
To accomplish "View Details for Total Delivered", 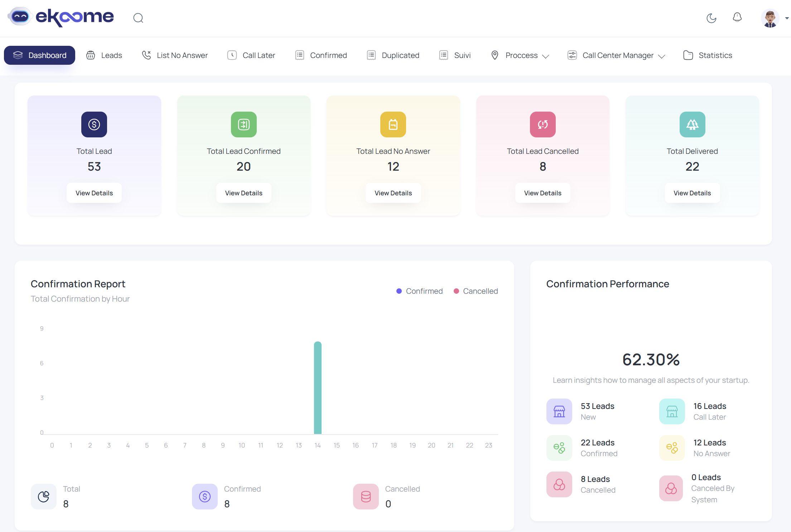I will tap(692, 193).
